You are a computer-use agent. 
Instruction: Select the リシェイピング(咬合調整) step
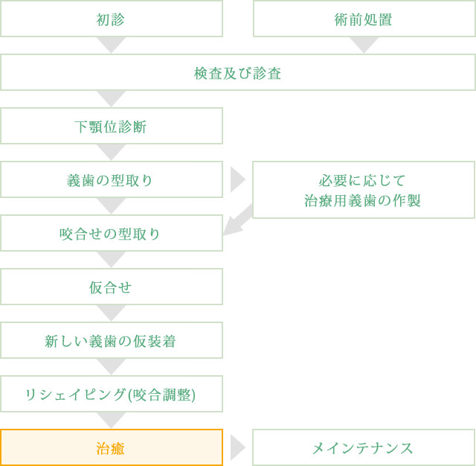pyautogui.click(x=112, y=394)
